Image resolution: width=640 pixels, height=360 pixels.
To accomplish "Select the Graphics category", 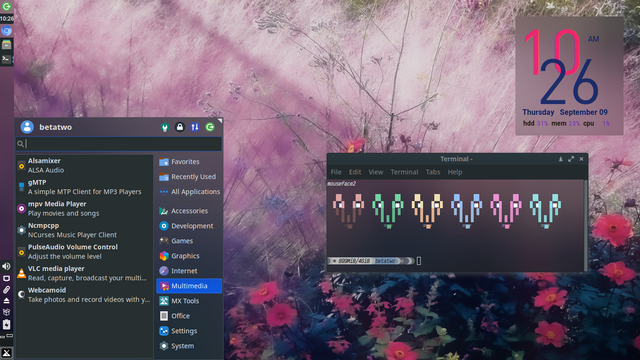I will [x=189, y=256].
